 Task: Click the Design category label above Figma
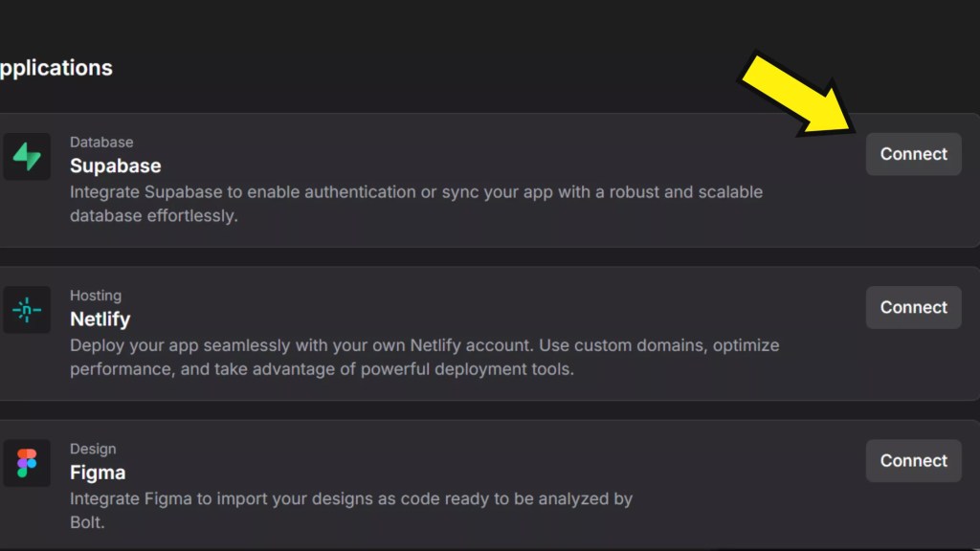(93, 448)
